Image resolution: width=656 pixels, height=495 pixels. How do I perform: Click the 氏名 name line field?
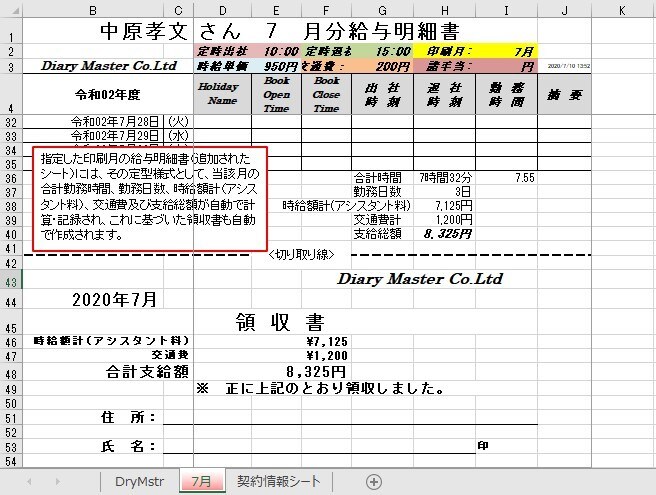[x=319, y=446]
